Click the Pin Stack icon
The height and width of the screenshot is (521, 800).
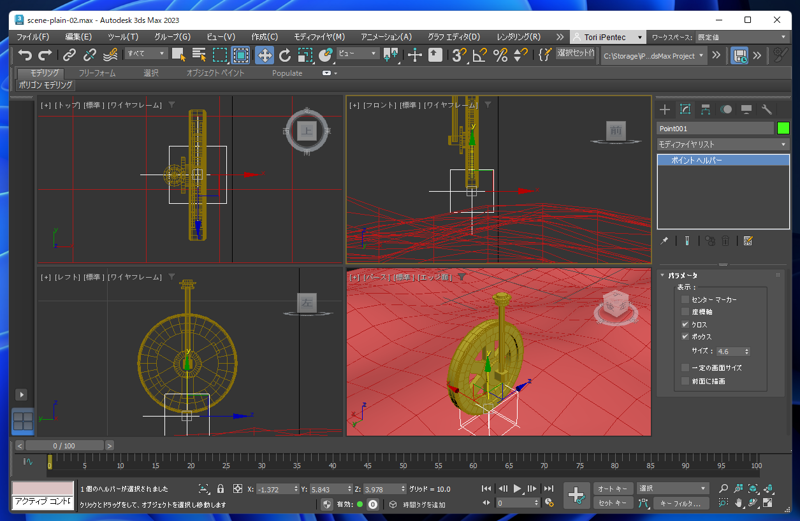pos(664,241)
